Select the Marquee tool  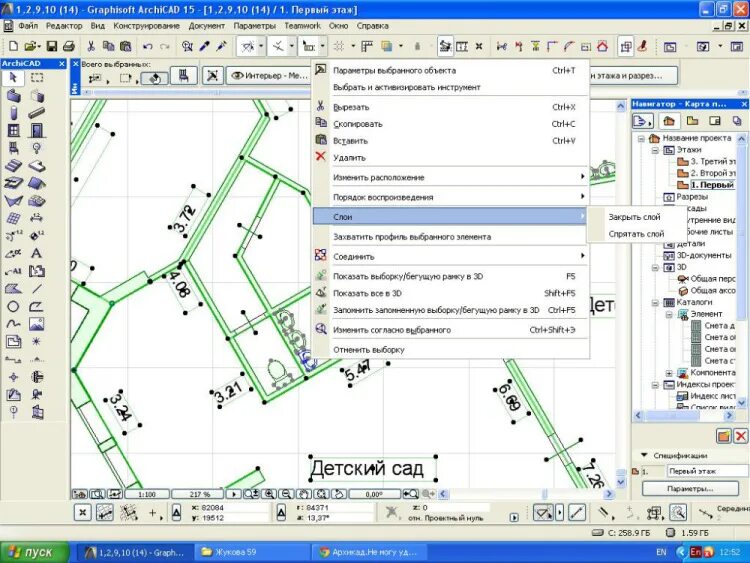coord(37,77)
